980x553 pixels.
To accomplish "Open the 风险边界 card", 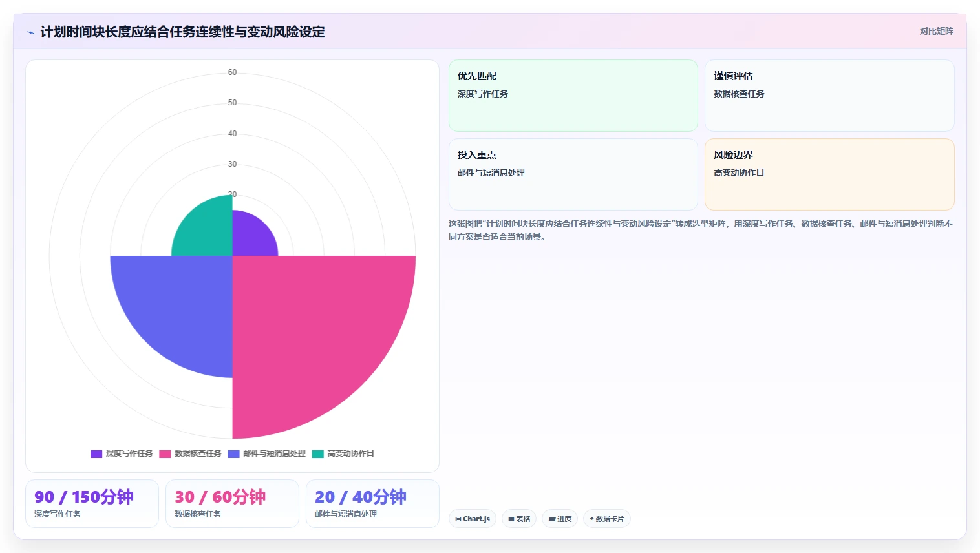I will 829,174.
